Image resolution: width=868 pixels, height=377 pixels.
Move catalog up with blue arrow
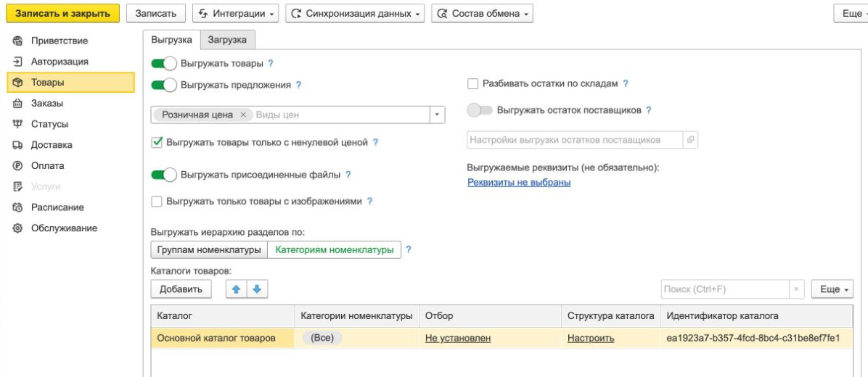tap(237, 289)
